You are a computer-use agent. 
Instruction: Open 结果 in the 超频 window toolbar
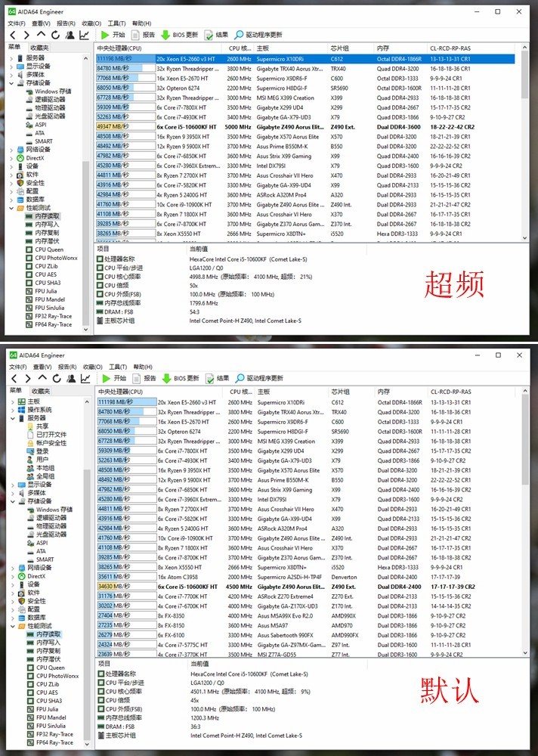point(216,35)
